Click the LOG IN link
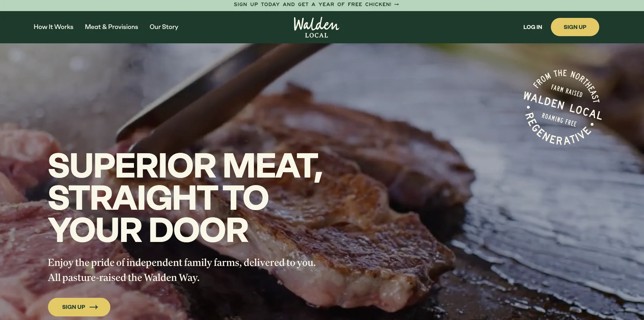 [x=533, y=27]
